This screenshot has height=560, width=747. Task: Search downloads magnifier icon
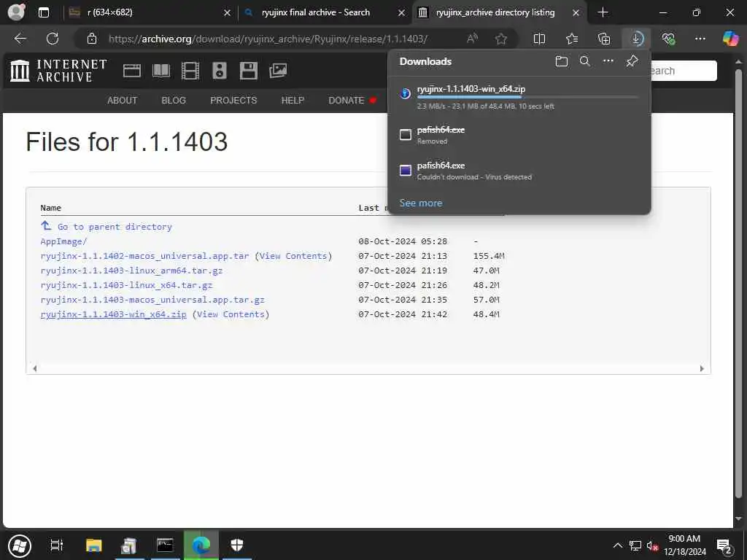point(584,61)
